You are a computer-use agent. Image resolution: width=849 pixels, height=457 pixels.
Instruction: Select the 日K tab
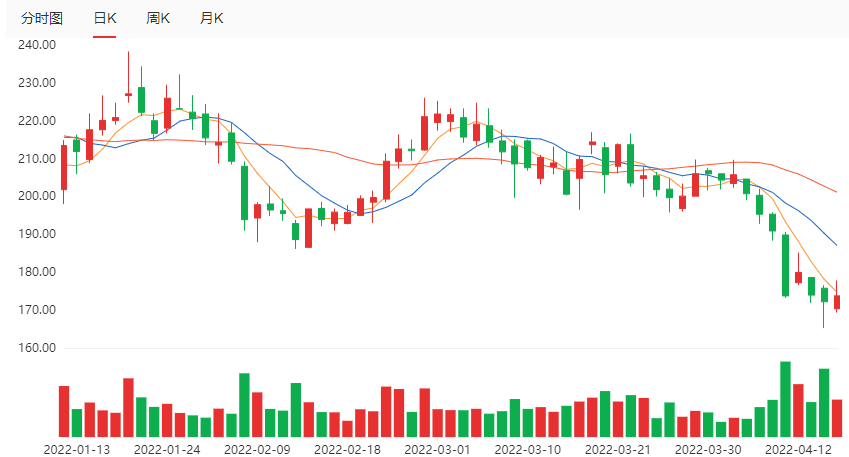(104, 19)
